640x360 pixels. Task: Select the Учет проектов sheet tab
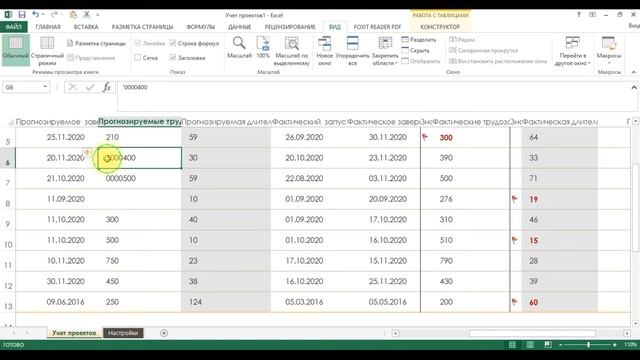coord(74,333)
